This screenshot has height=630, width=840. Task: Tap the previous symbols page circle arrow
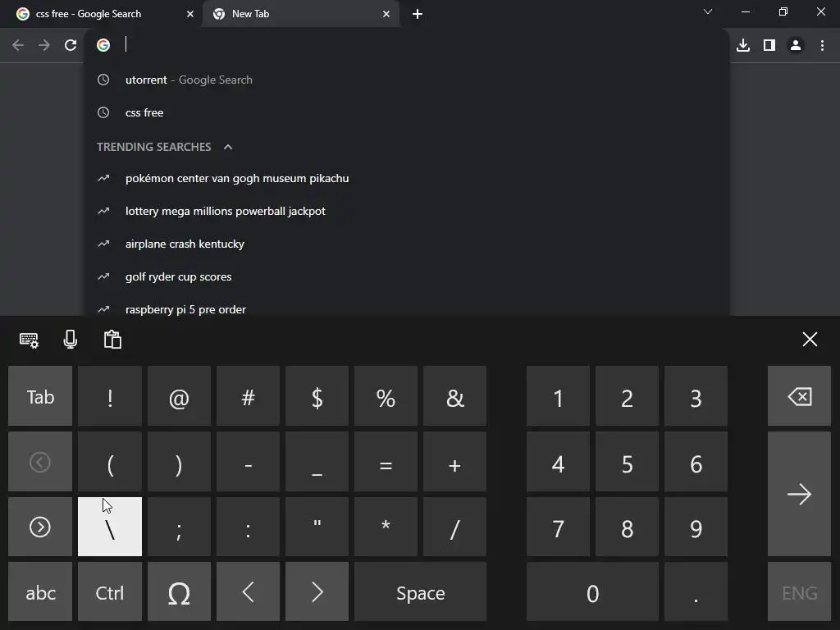click(x=40, y=462)
